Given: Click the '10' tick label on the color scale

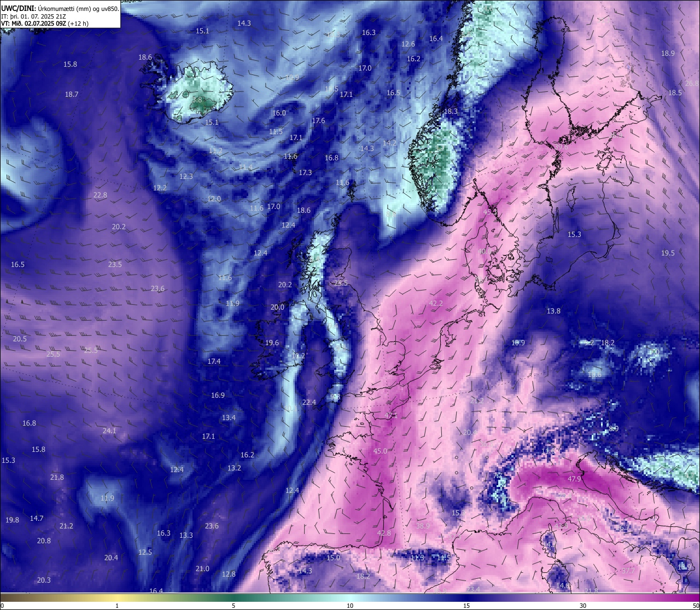Looking at the screenshot, I should (x=350, y=606).
